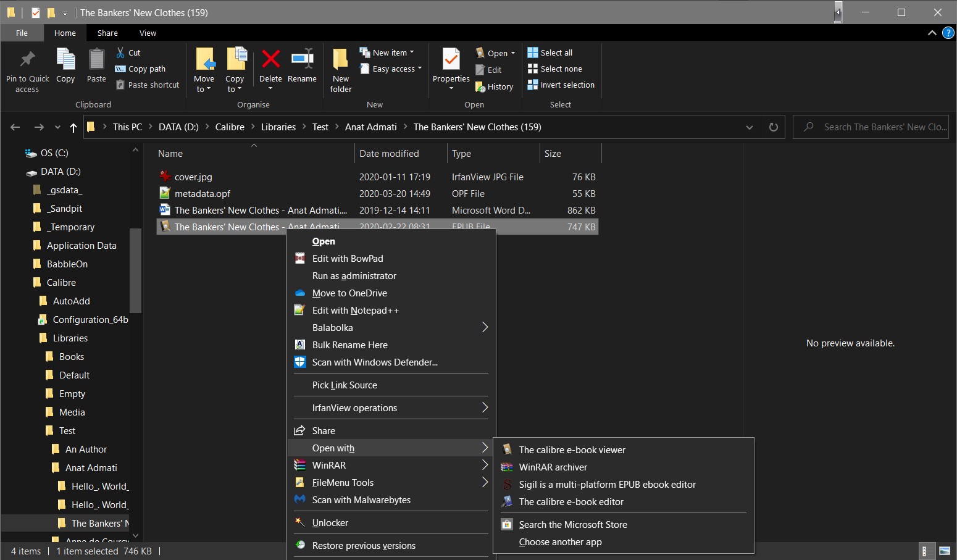Click the Cut scissors command
This screenshot has width=957, height=560.
point(128,52)
